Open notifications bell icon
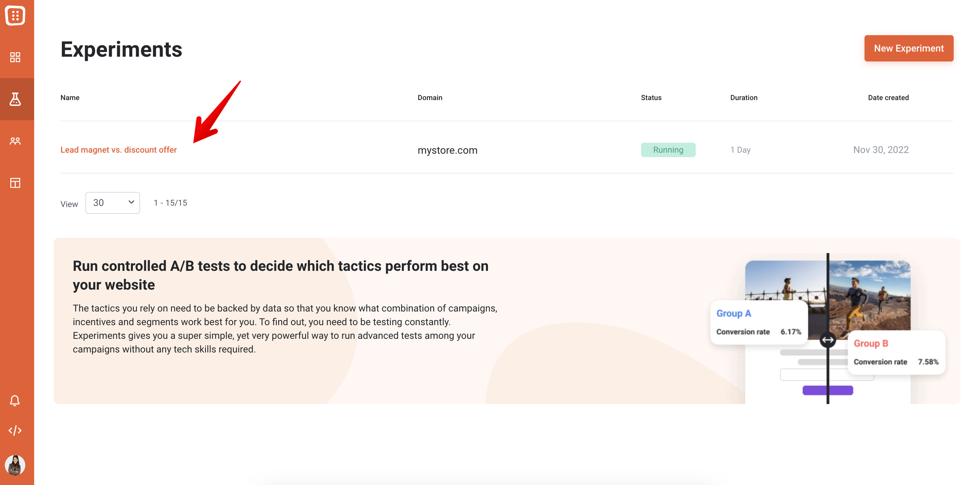 (x=15, y=401)
